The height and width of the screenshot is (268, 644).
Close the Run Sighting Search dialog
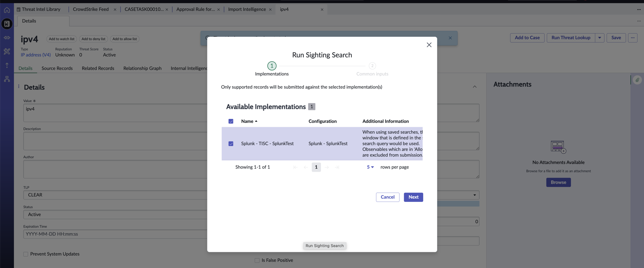coord(429,45)
